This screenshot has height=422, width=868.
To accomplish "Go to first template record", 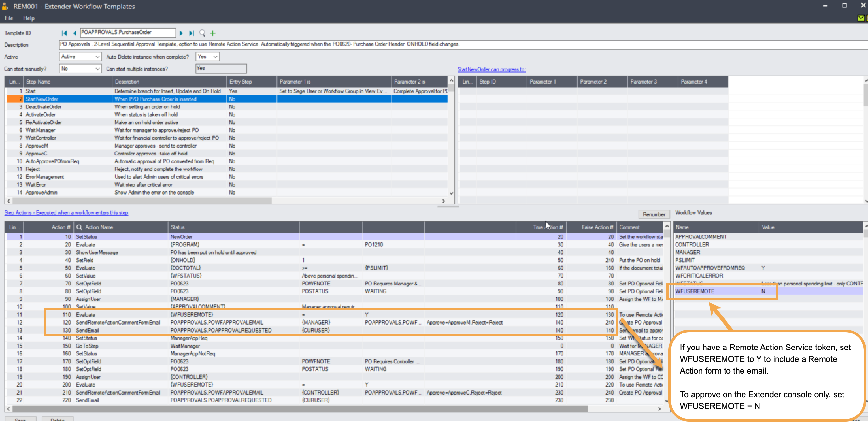I will (x=64, y=33).
